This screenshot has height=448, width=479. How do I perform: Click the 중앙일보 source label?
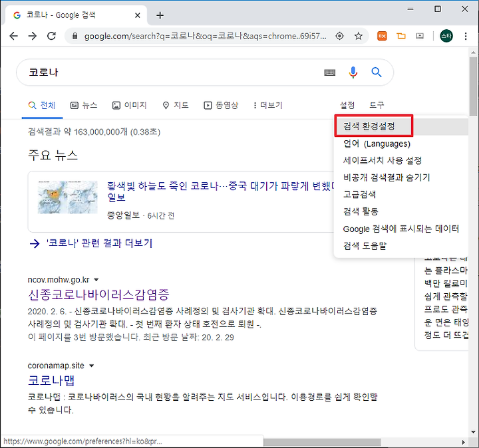point(124,215)
